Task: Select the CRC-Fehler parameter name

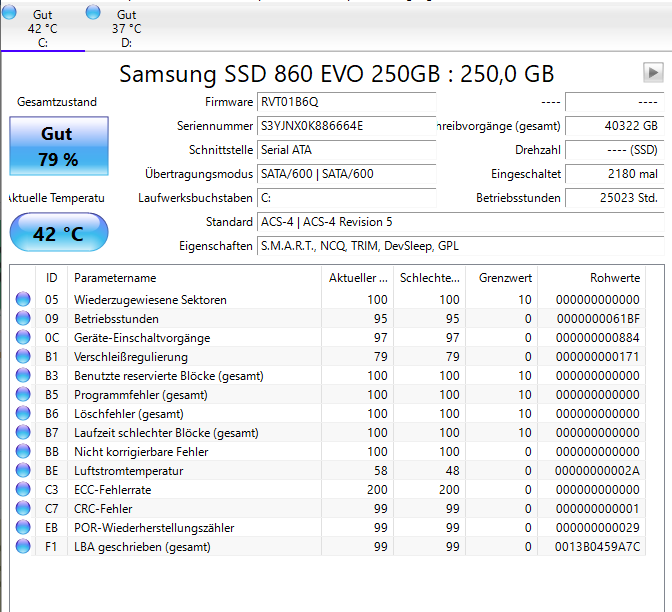Action: [103, 509]
